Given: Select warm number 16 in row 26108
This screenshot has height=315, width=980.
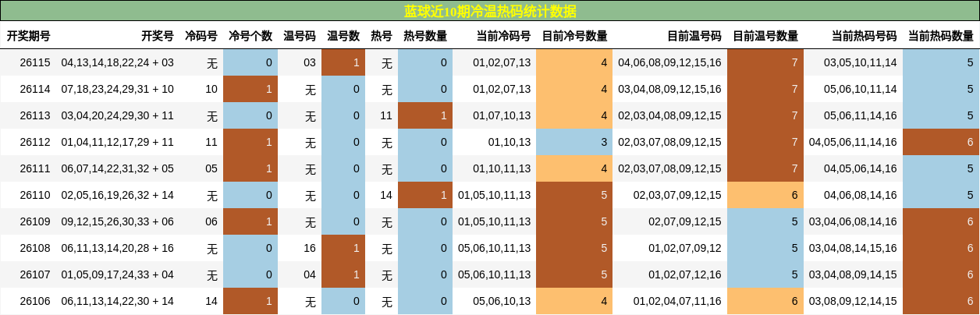Looking at the screenshot, I should (310, 248).
